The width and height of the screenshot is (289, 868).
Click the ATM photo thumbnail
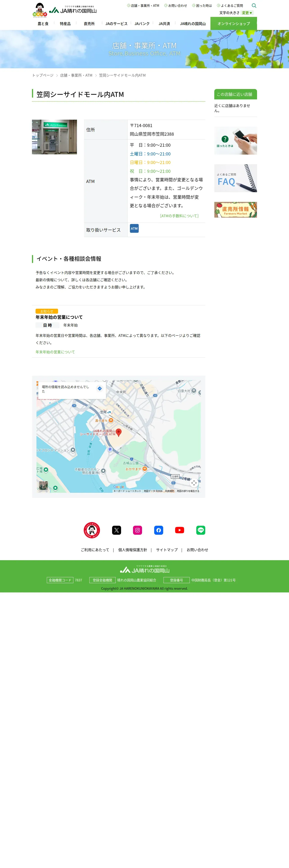[x=54, y=137]
